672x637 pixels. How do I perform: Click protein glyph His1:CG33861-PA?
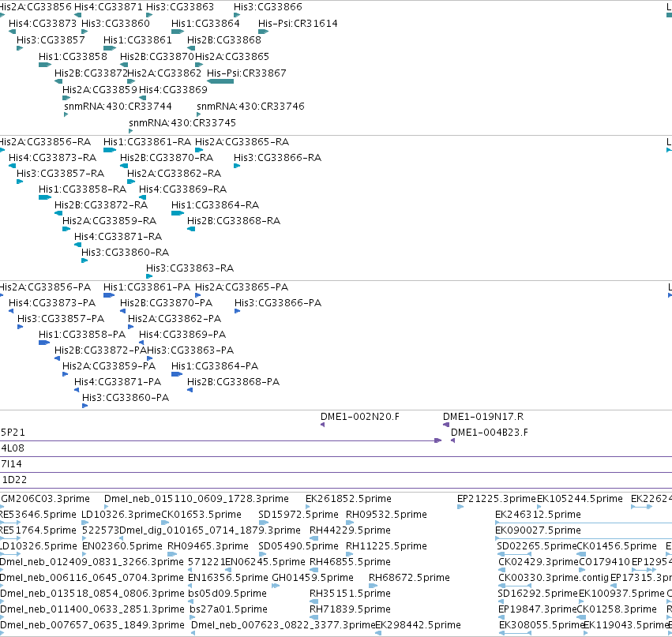tap(109, 295)
